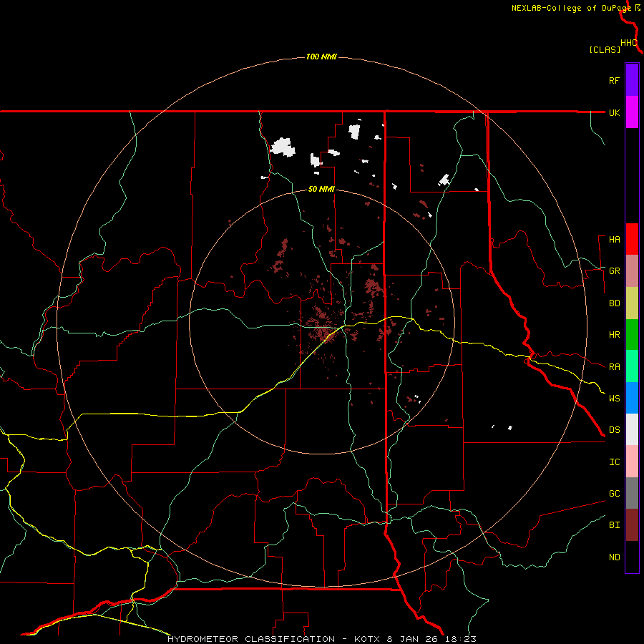
Task: Click the [CLAS] legend heading
Action: pyautogui.click(x=605, y=49)
